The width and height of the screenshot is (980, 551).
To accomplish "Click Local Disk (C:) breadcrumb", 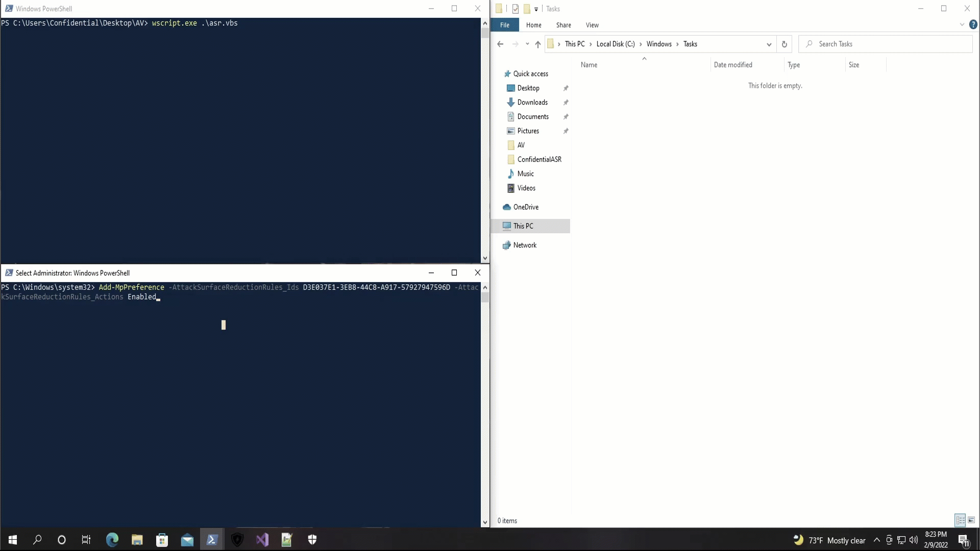I will (616, 44).
